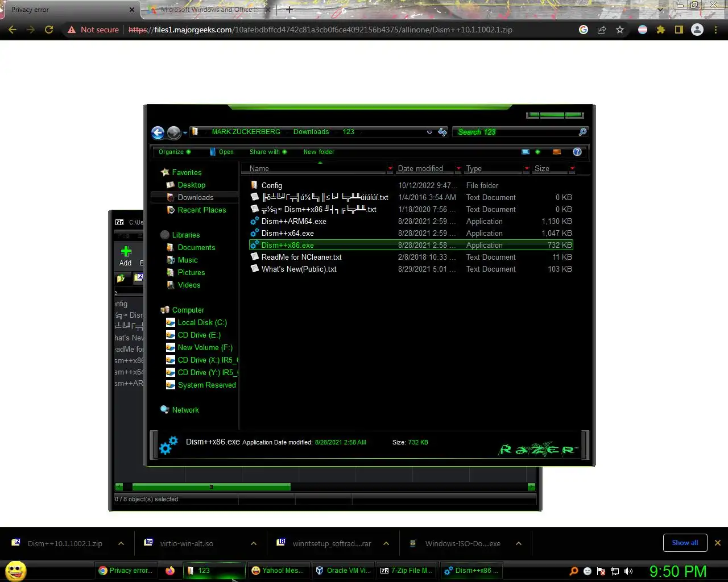Click the Explorer Forward arrow button
Image resolution: width=728 pixels, height=582 pixels.
tap(174, 132)
